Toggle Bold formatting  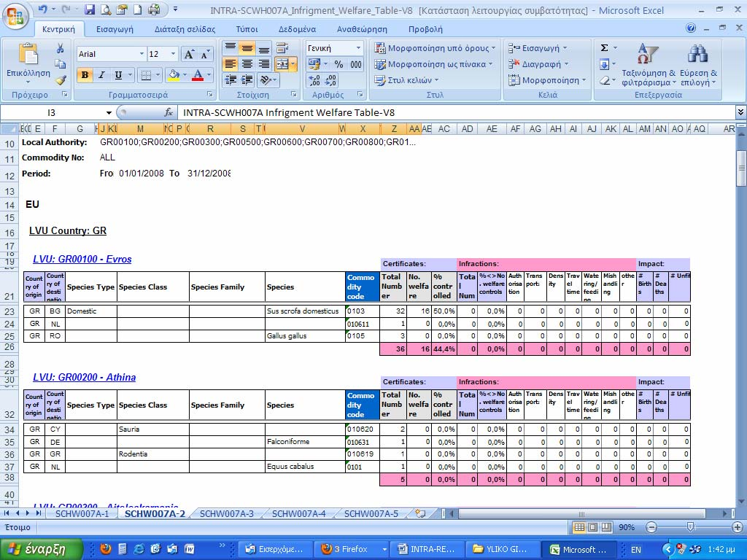click(x=85, y=75)
